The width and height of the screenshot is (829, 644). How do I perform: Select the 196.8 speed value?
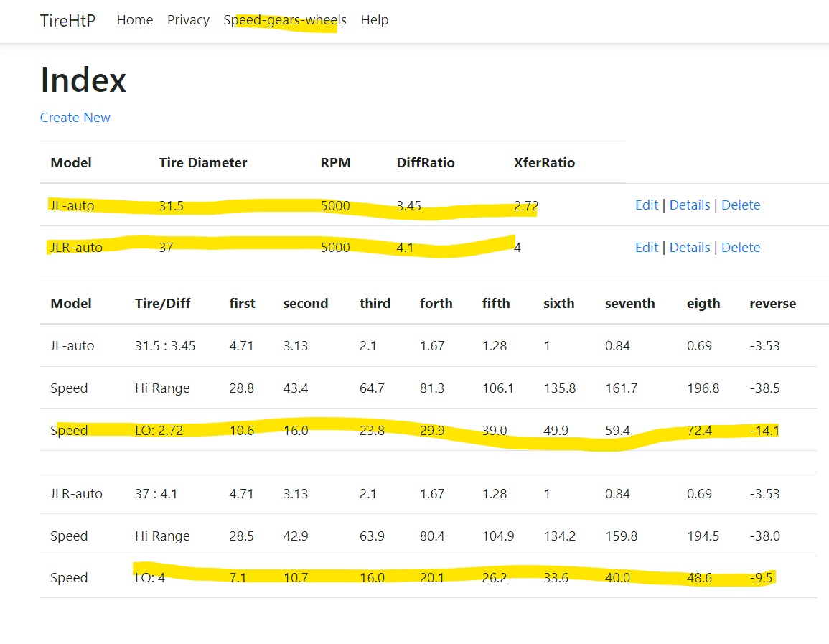(703, 388)
